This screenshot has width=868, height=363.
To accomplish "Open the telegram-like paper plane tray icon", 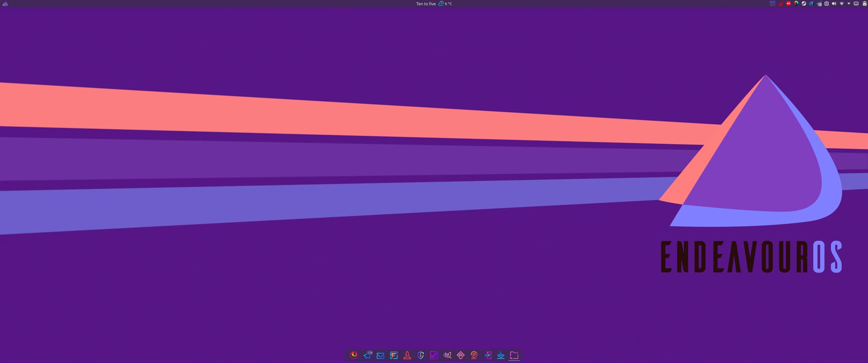I will (819, 4).
